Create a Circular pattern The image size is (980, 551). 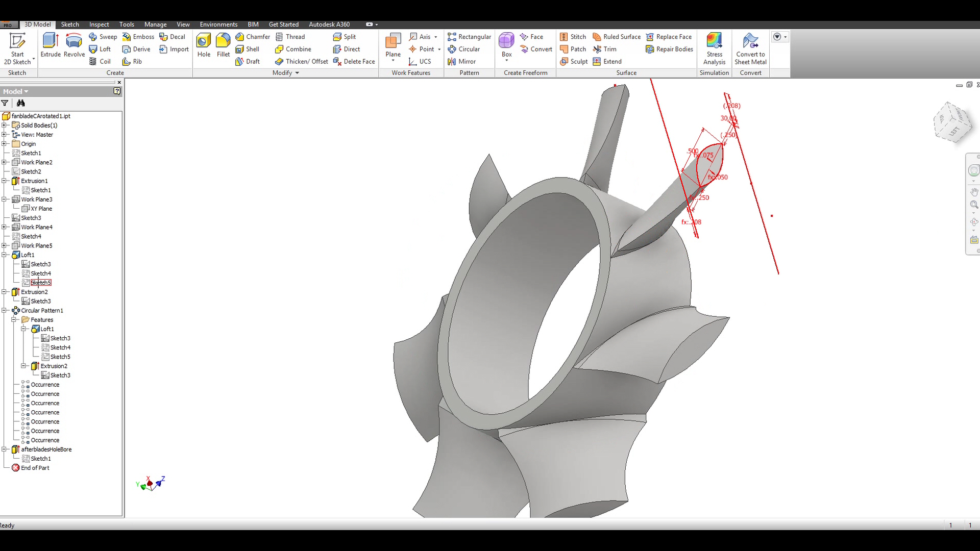[463, 49]
